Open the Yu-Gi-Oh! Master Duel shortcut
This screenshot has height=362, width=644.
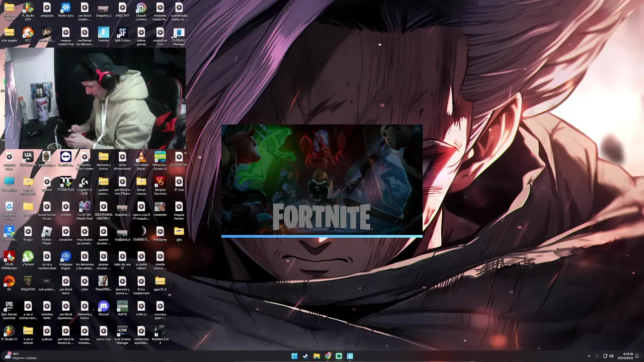pyautogui.click(x=85, y=211)
